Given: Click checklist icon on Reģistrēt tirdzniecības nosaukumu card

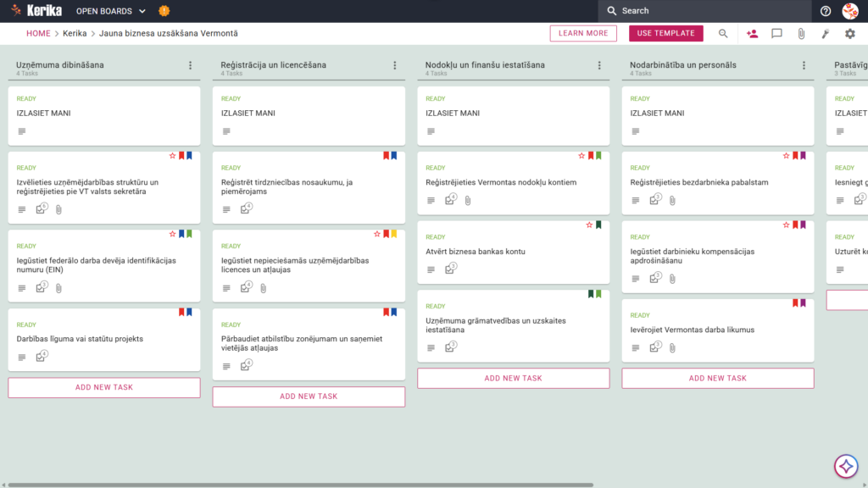Looking at the screenshot, I should click(x=247, y=208).
